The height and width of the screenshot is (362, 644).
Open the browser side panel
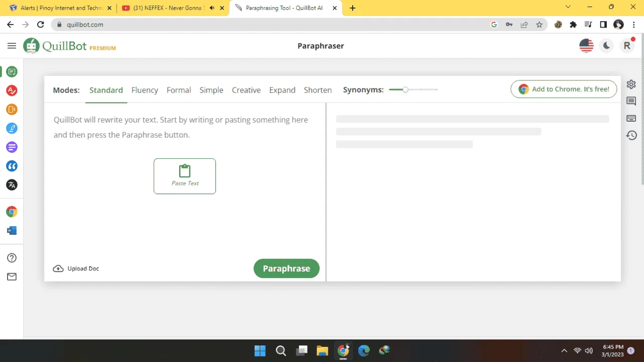(603, 24)
